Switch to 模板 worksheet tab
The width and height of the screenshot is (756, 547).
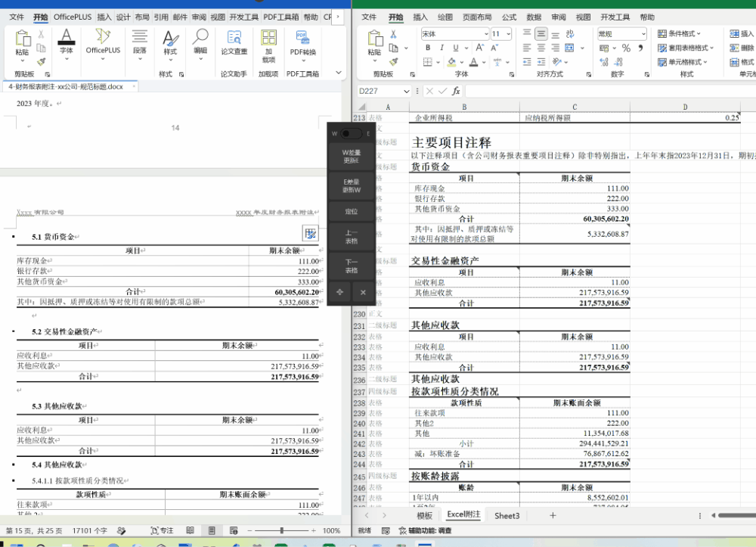pyautogui.click(x=424, y=516)
